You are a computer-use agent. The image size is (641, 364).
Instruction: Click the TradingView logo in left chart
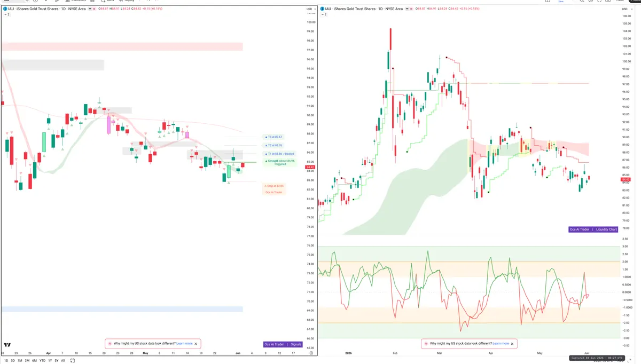point(7,345)
